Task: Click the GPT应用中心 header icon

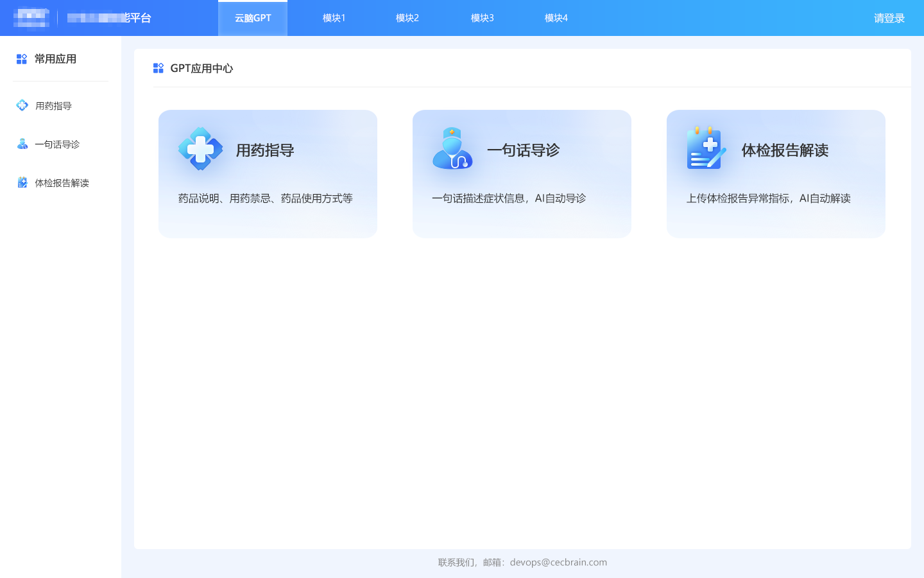Action: coord(158,67)
